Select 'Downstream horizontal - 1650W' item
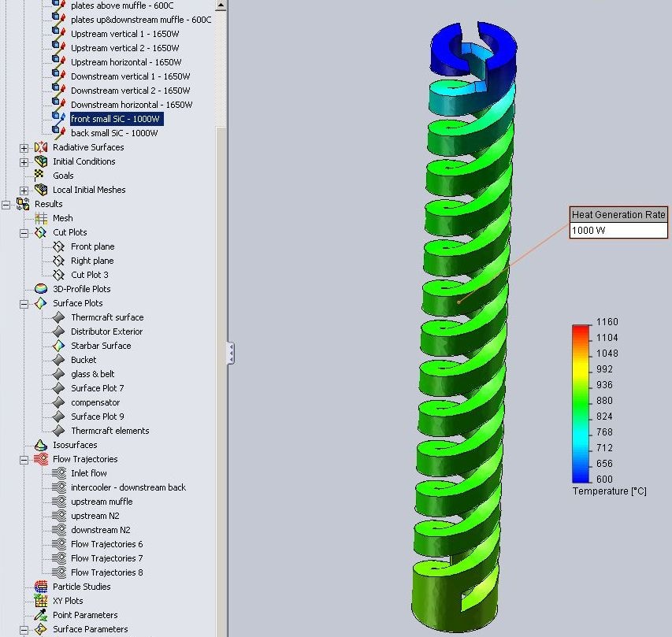Viewport: 672px width, 637px height. click(132, 105)
